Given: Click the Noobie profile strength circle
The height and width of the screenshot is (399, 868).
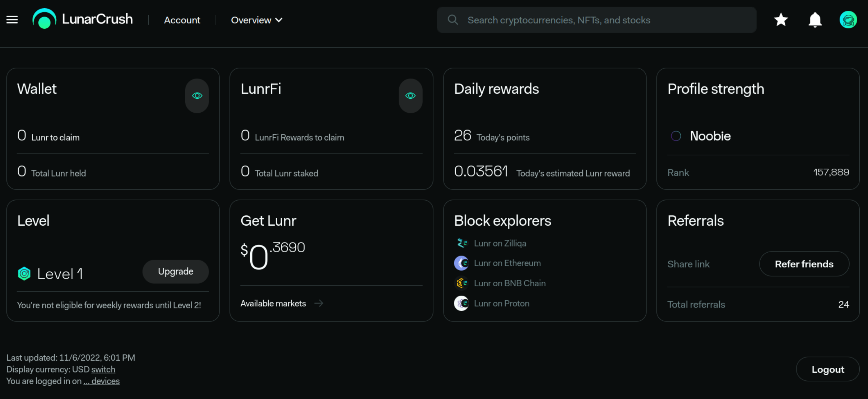Looking at the screenshot, I should click(x=676, y=136).
